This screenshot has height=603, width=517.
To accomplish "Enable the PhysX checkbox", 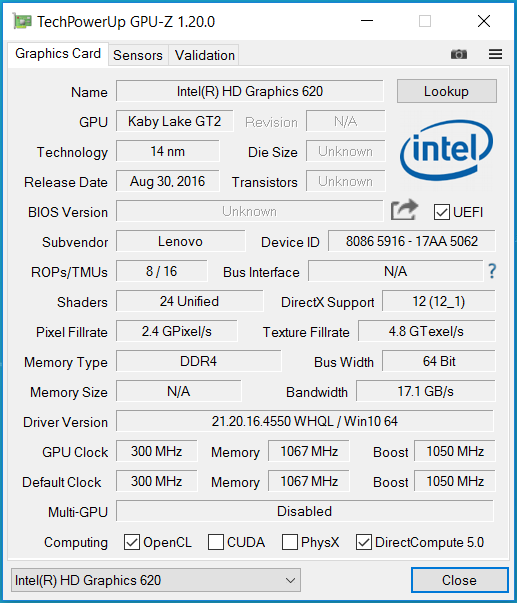I will coord(290,542).
